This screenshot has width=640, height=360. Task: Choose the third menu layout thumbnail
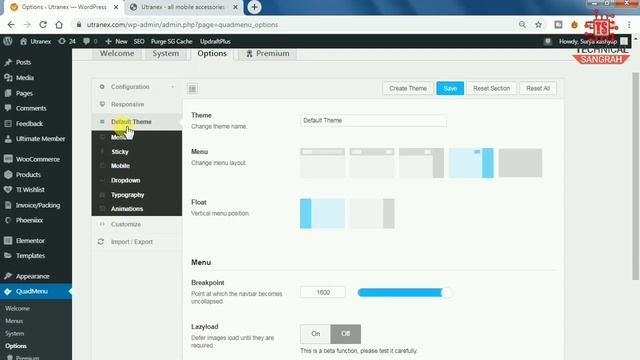(x=421, y=163)
